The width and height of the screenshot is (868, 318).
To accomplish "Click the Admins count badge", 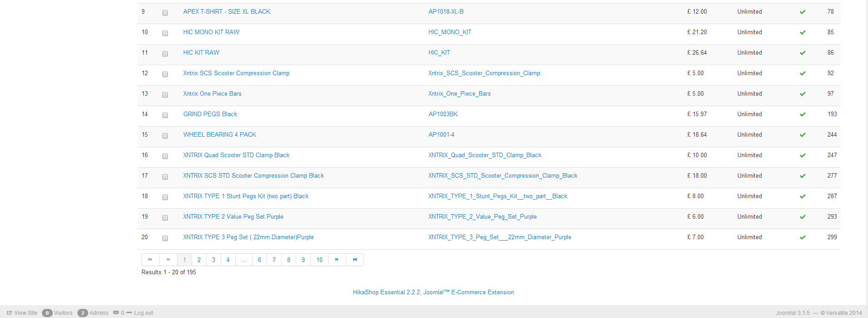I will (x=82, y=313).
